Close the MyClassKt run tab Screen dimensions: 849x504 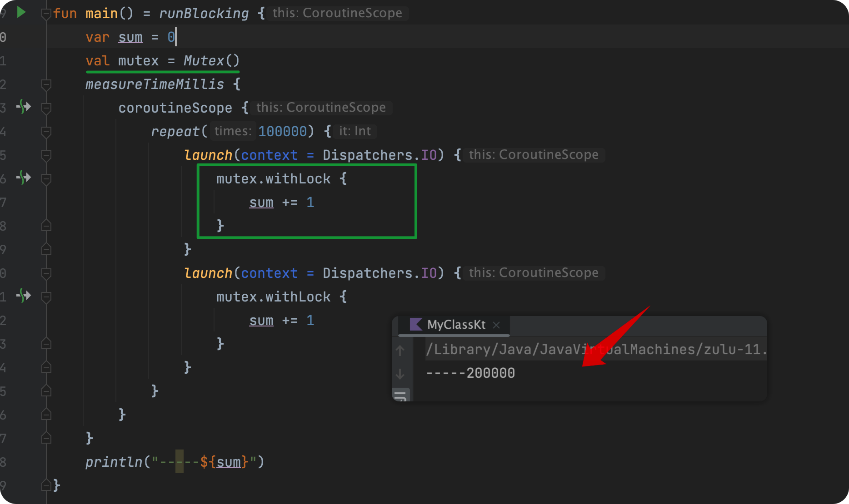[496, 325]
